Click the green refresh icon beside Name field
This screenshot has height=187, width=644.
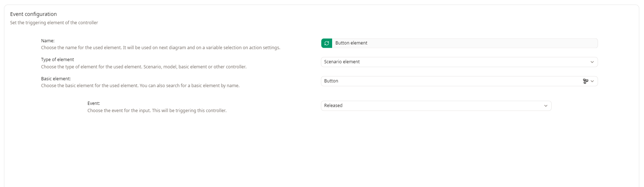click(x=326, y=43)
